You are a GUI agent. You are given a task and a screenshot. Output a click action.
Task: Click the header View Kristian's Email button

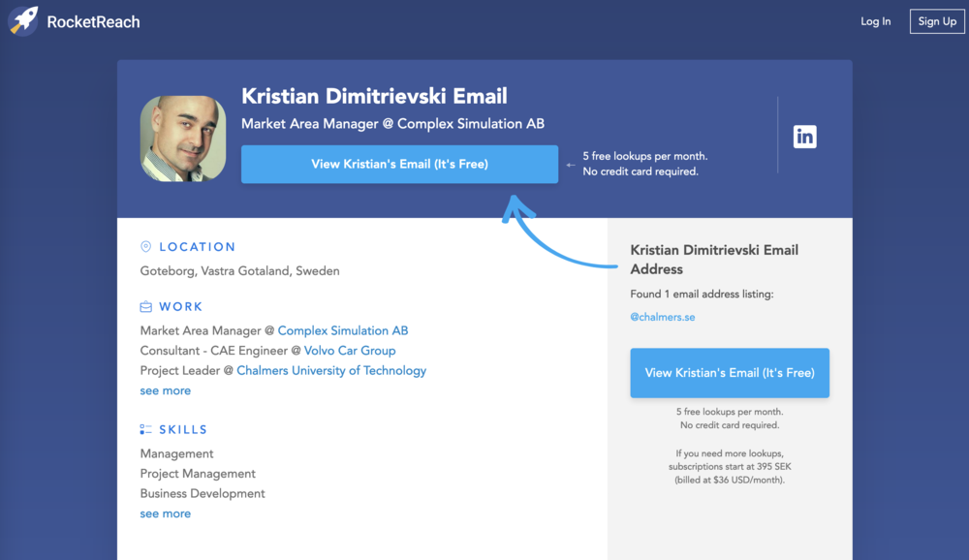point(400,165)
